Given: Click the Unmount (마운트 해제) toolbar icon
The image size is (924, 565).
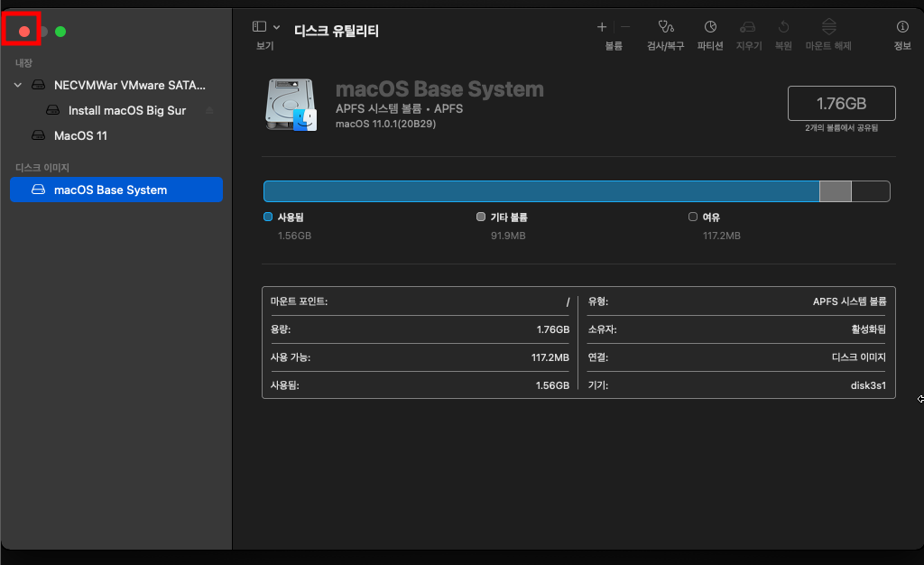Looking at the screenshot, I should click(828, 26).
